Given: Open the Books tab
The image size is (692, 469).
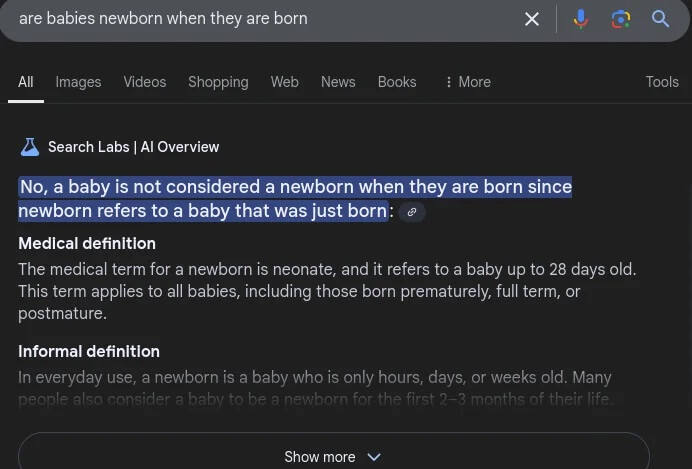Looking at the screenshot, I should (x=397, y=82).
